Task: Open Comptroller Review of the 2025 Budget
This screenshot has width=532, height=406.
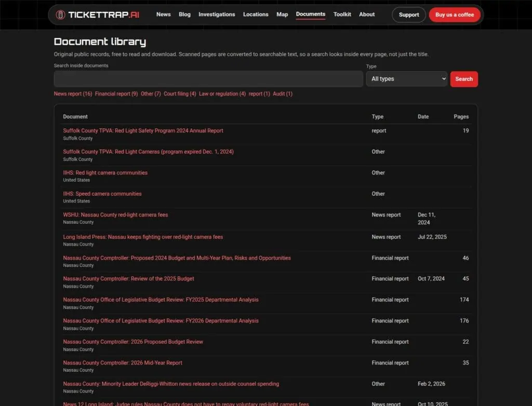Action: coord(129,278)
